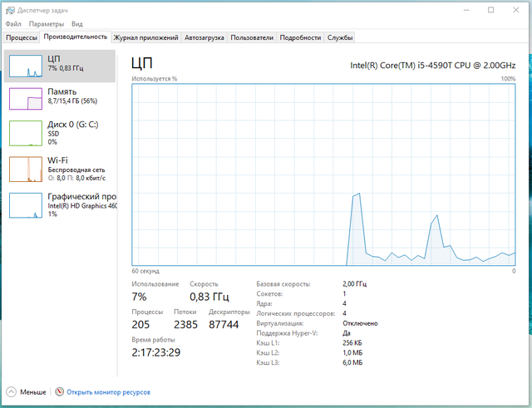Select the CPU (ЦП) mini graph thumbnail
Image resolution: width=532 pixels, height=408 pixels.
25,66
